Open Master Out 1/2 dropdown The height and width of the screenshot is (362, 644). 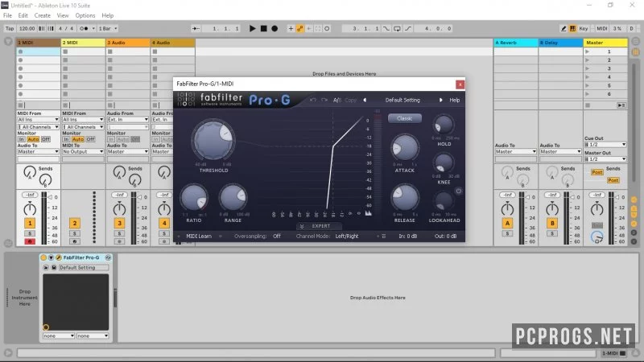pos(605,158)
